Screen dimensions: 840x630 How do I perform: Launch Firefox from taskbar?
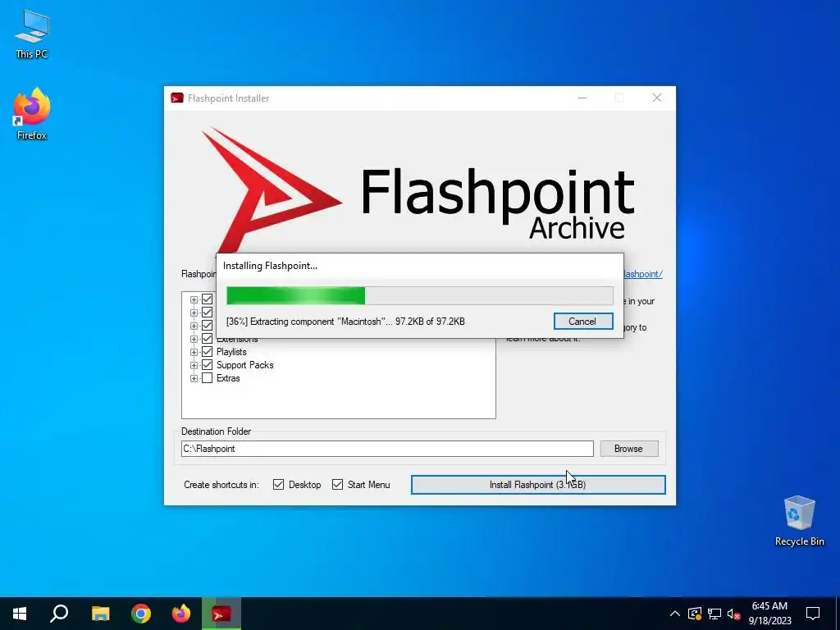tap(181, 614)
